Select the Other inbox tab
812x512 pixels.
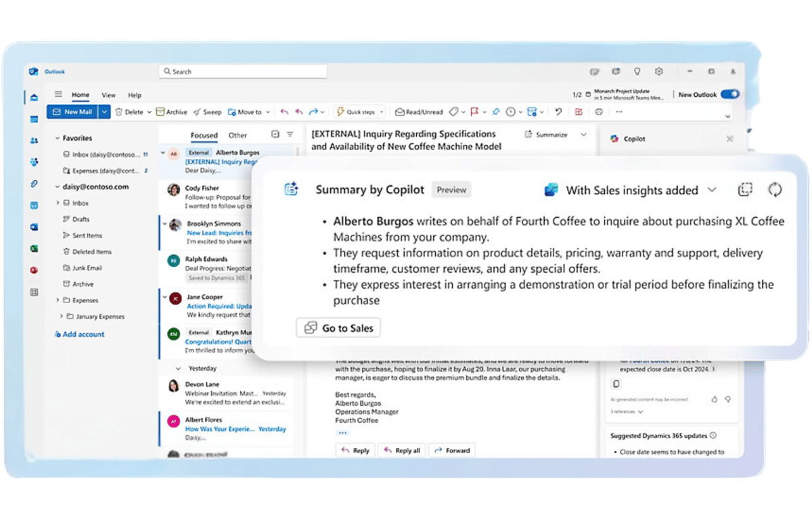238,135
